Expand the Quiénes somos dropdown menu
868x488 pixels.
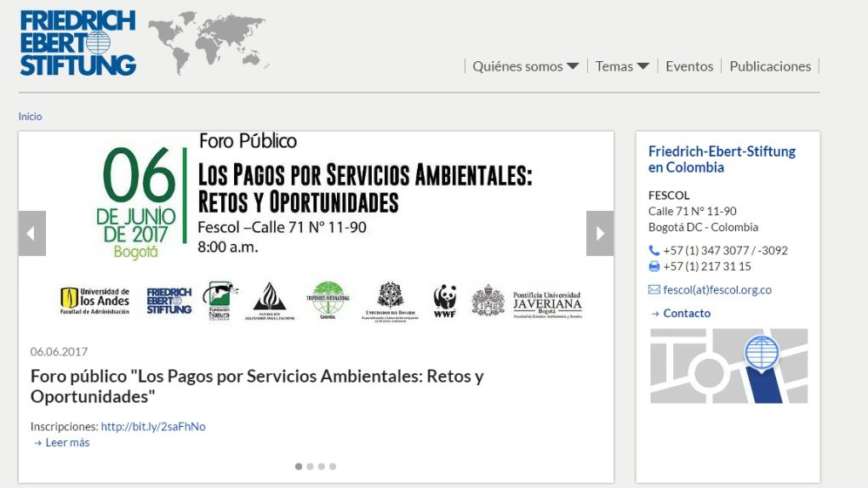pyautogui.click(x=525, y=66)
